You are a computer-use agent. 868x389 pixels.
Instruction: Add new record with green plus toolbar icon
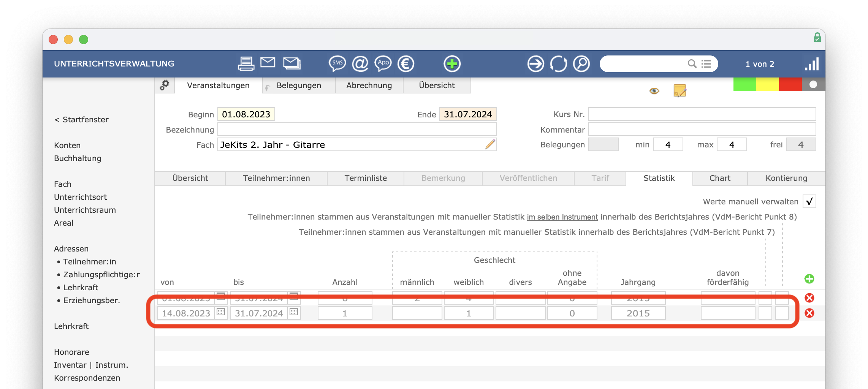[x=452, y=63]
